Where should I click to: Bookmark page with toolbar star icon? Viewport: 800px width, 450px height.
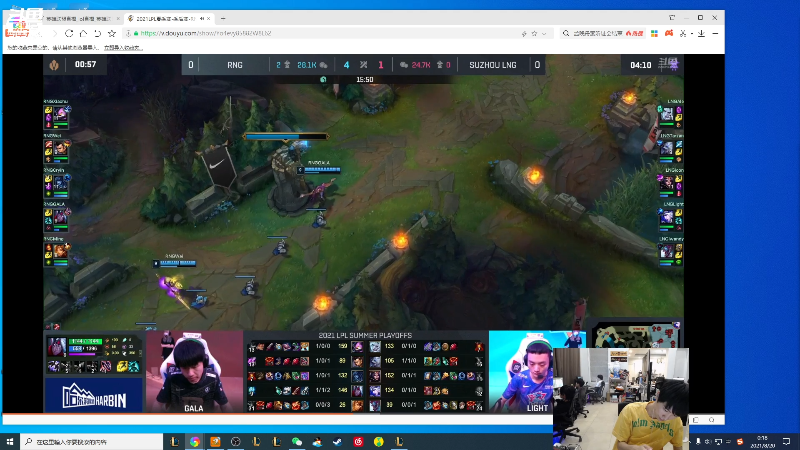pos(112,34)
